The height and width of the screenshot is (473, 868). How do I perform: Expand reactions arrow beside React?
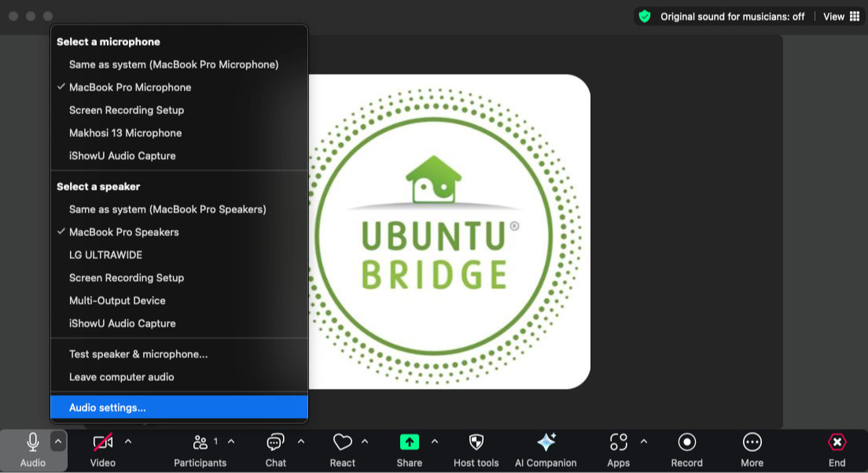click(365, 442)
